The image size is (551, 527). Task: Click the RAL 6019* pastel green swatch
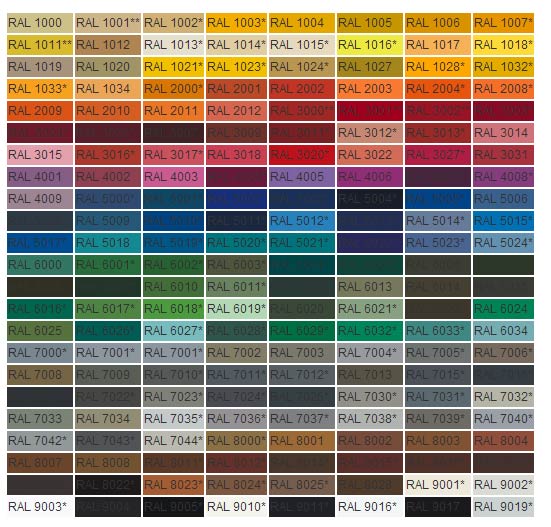(x=236, y=309)
